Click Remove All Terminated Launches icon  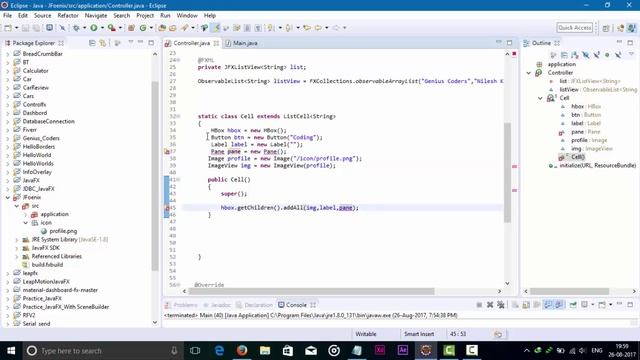point(501,305)
